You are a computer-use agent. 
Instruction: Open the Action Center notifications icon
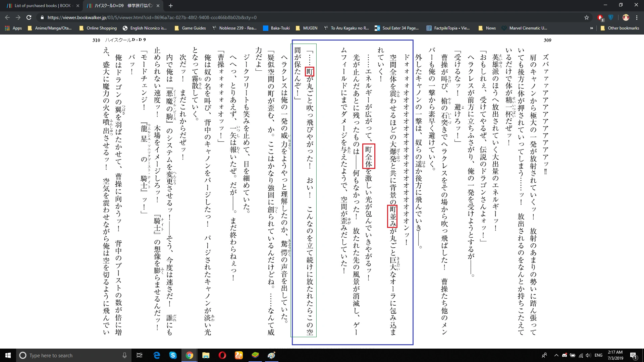[633, 355]
